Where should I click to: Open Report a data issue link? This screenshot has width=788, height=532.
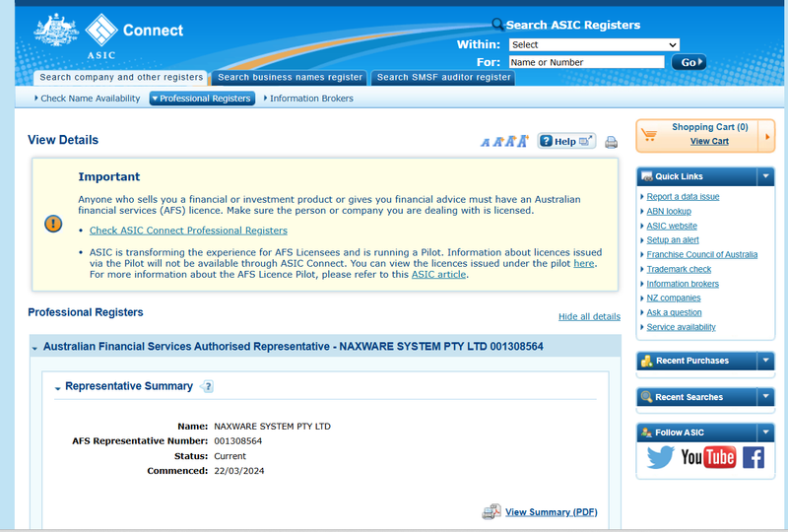click(x=683, y=197)
